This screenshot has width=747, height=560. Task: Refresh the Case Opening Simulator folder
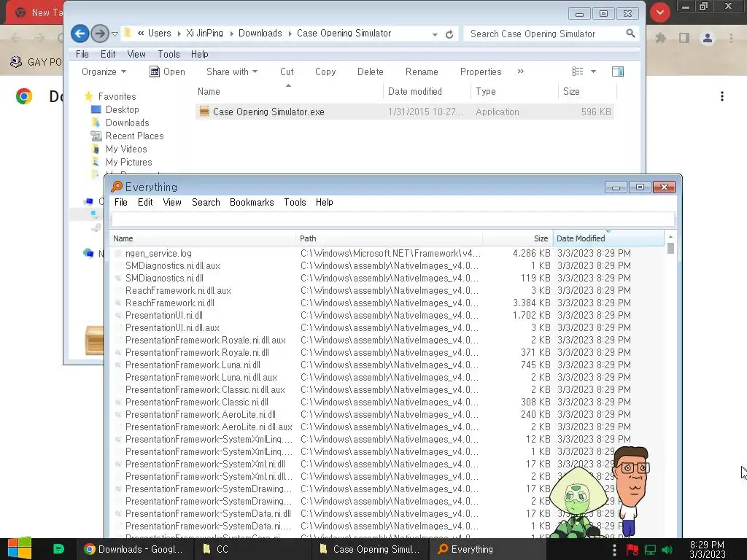point(449,34)
